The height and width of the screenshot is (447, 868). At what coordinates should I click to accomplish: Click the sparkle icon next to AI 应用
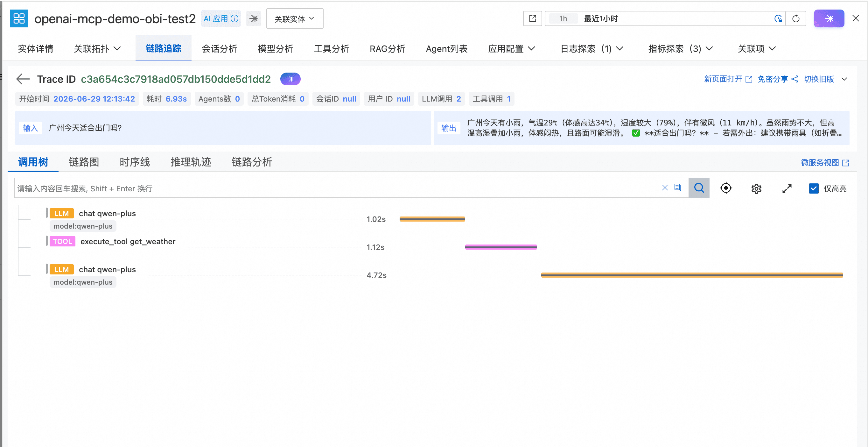point(254,18)
